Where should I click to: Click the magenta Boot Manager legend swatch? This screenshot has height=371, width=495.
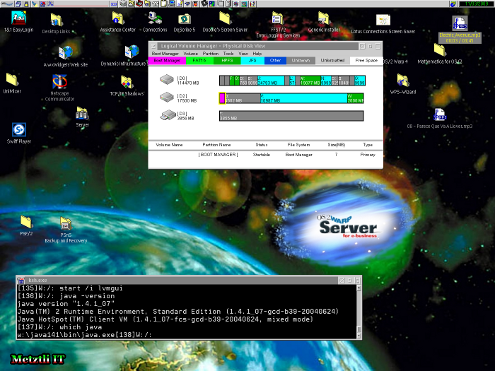(167, 60)
